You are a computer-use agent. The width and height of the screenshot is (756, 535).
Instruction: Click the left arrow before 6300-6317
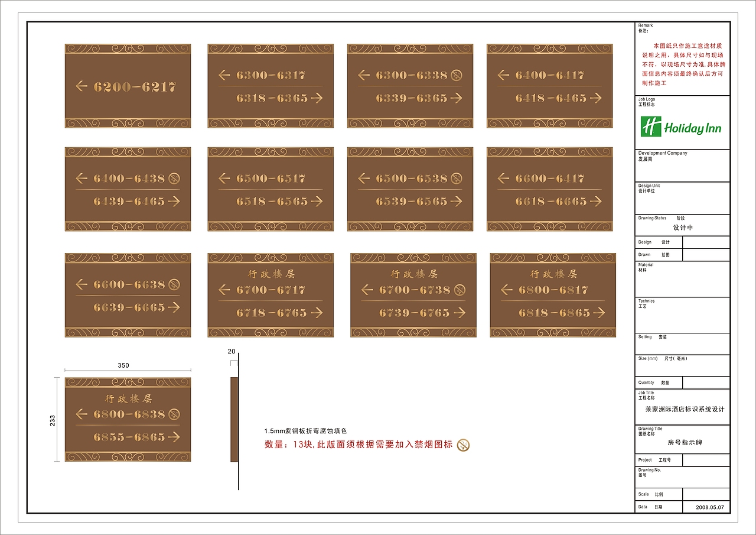click(x=224, y=75)
